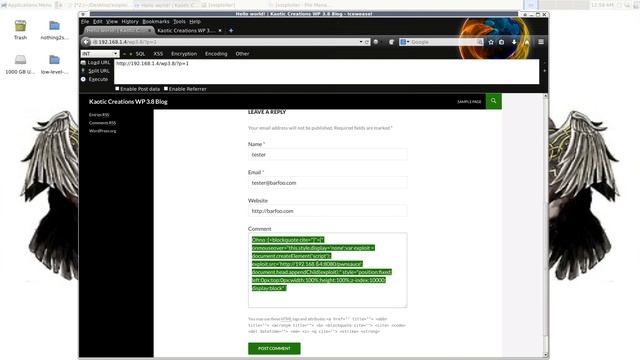Open the Tools menu
The image size is (640, 360).
coord(179,22)
